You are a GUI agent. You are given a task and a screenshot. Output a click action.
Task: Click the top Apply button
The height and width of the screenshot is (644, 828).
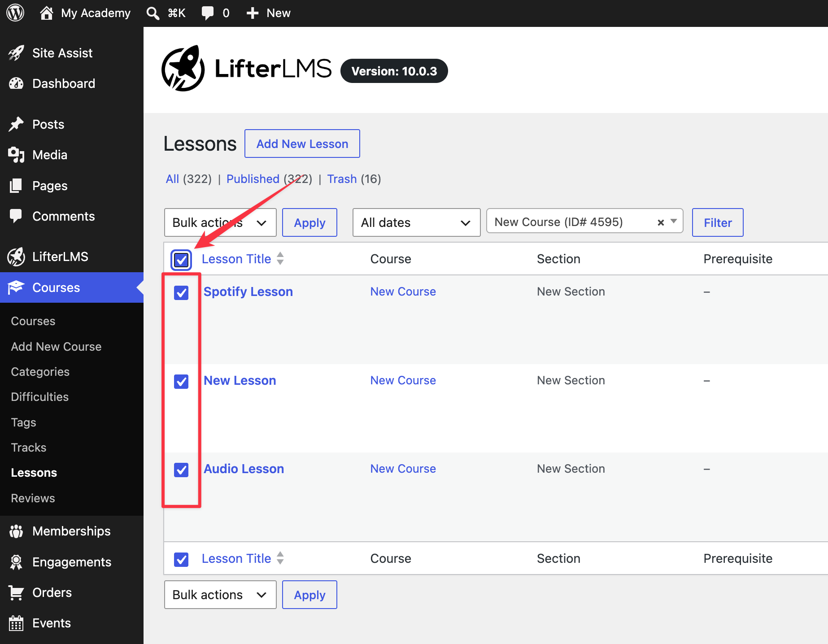309,222
